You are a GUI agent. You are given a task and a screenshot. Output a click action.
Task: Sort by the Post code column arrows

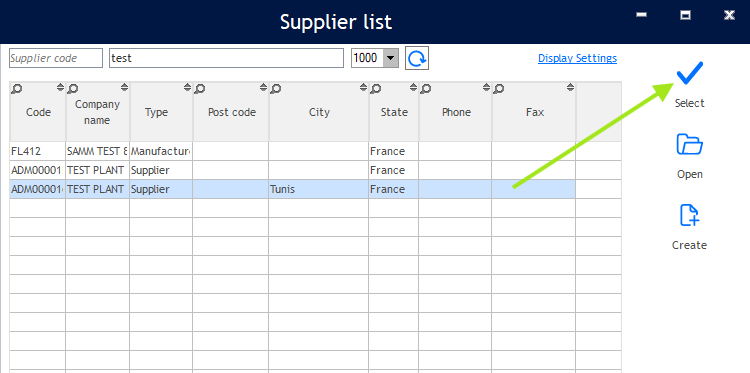264,87
